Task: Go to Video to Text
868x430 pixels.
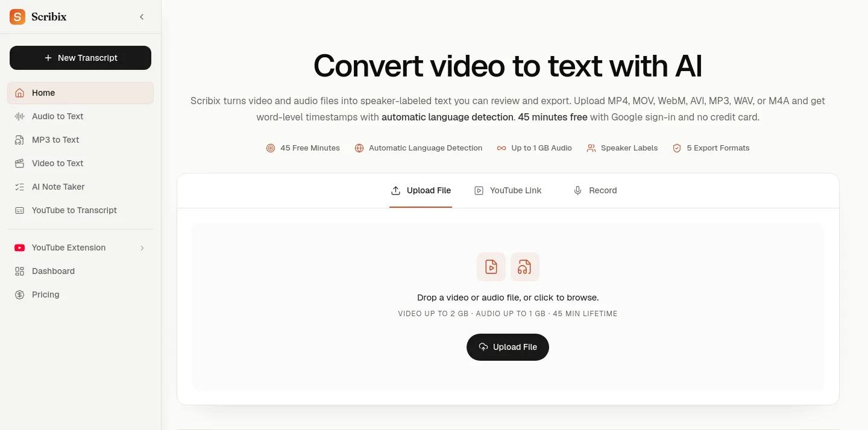Action: (x=80, y=163)
